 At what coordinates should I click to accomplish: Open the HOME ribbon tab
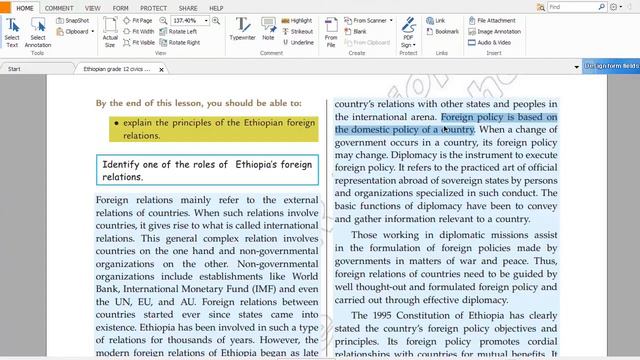[x=25, y=8]
